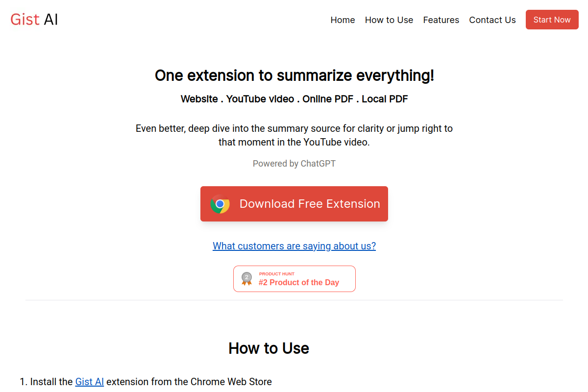The image size is (588, 392).
Task: Click the Powered by ChatGPT caption
Action: point(294,164)
